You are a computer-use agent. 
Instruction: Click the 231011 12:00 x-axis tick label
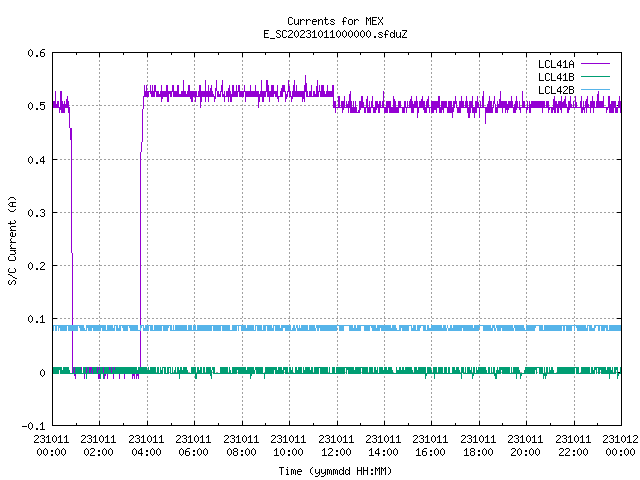pyautogui.click(x=336, y=446)
